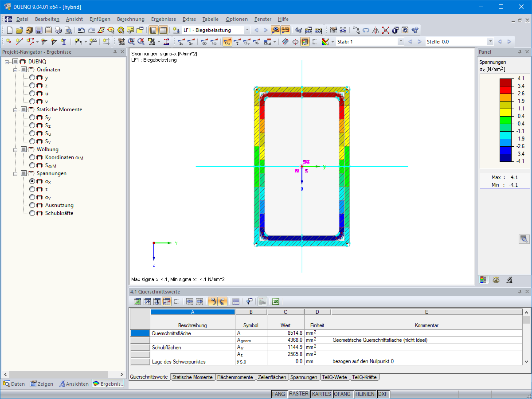Viewport: 532px width, 399px height.
Task: Toggle the Spannungen group checkbox
Action: [24, 173]
